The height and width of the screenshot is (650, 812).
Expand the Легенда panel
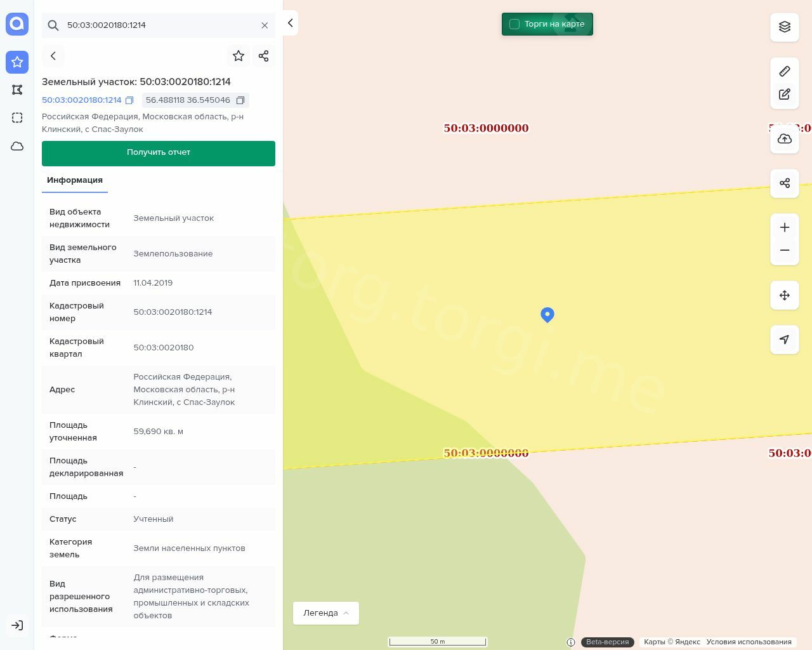pyautogui.click(x=326, y=613)
